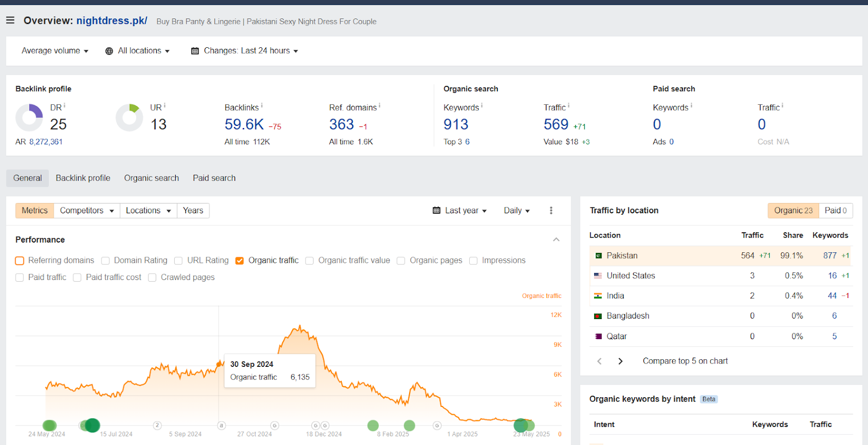868x445 pixels.
Task: Go to previous page of locations
Action: coord(599,361)
